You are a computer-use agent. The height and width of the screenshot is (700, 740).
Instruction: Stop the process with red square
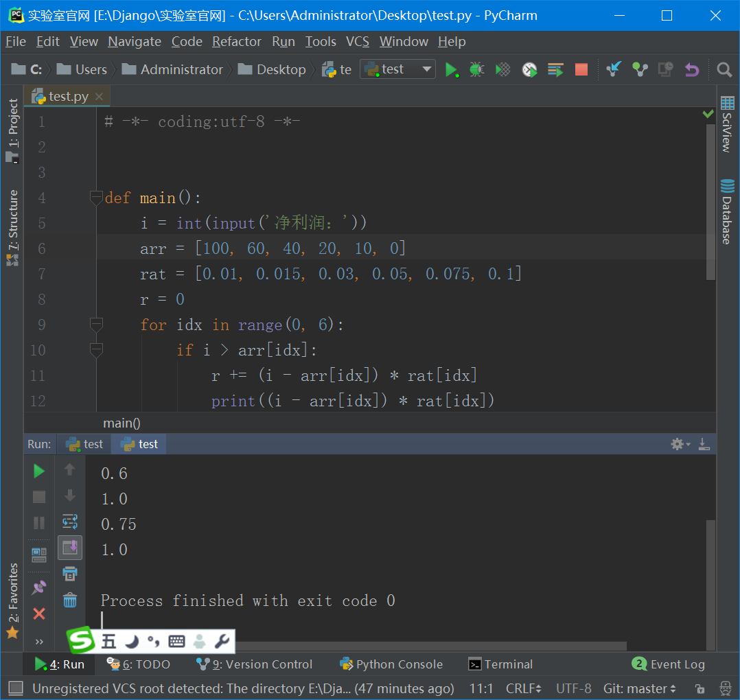pos(581,70)
